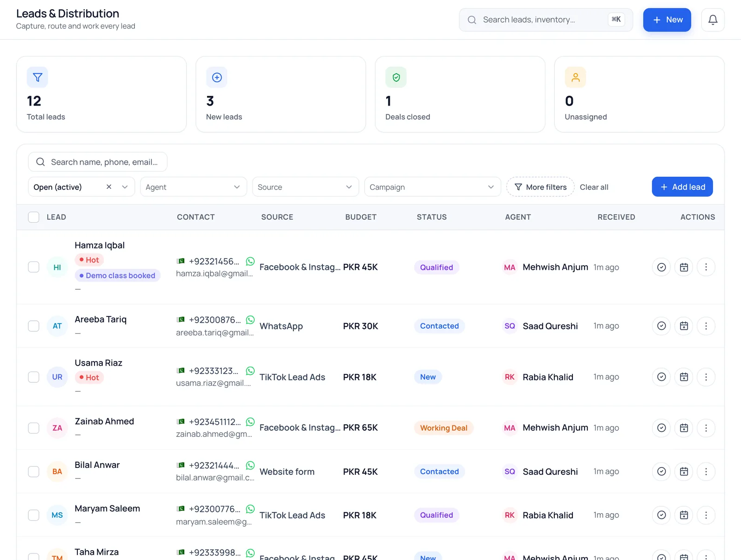Open the Campaign filter dropdown
The width and height of the screenshot is (741, 560).
(x=432, y=187)
